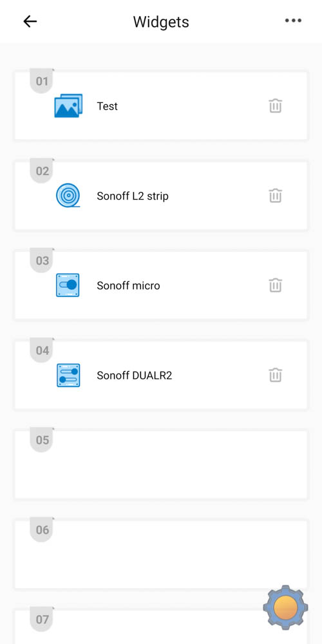The image size is (322, 644).
Task: Delete the Test widget with trash icon
Action: 275,106
